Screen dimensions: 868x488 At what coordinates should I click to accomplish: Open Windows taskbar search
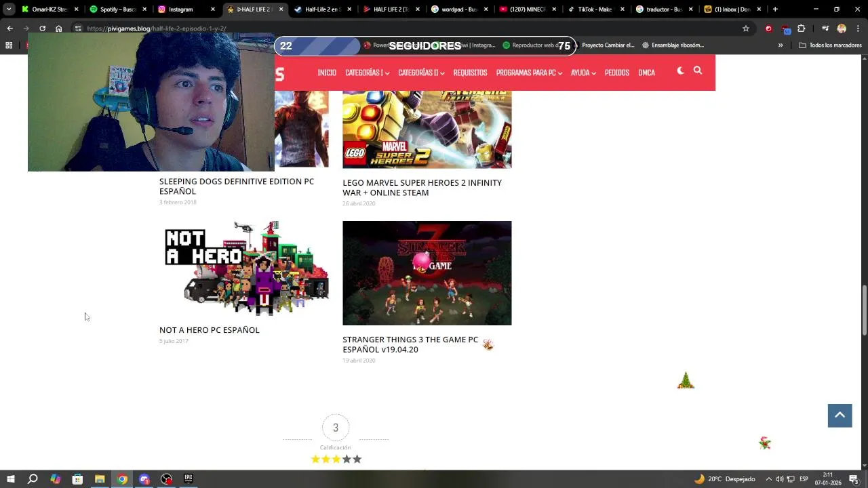click(x=33, y=479)
